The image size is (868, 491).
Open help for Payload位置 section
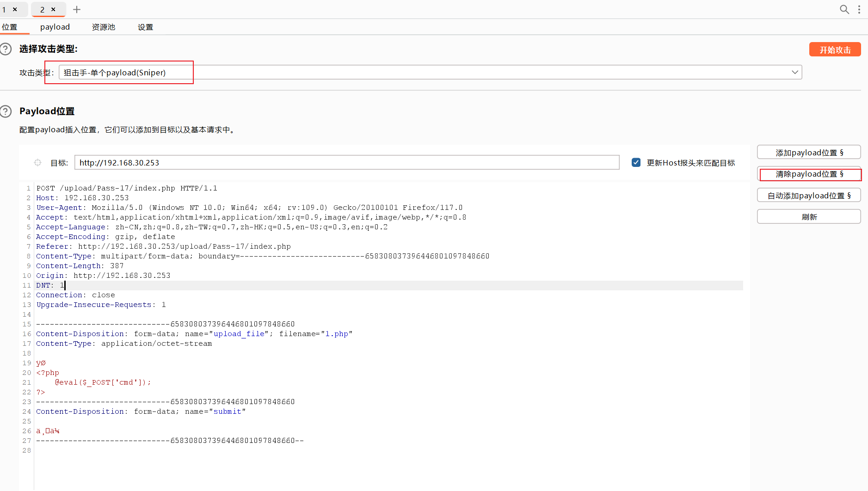(6, 111)
